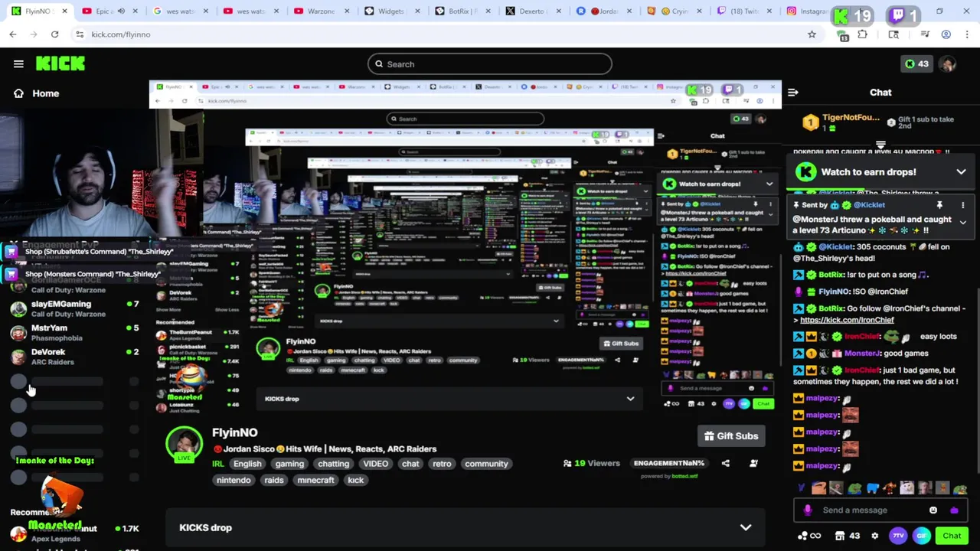Screen dimensions: 980x551
Task: Open MstrYam channel in sidebar
Action: 73,332
